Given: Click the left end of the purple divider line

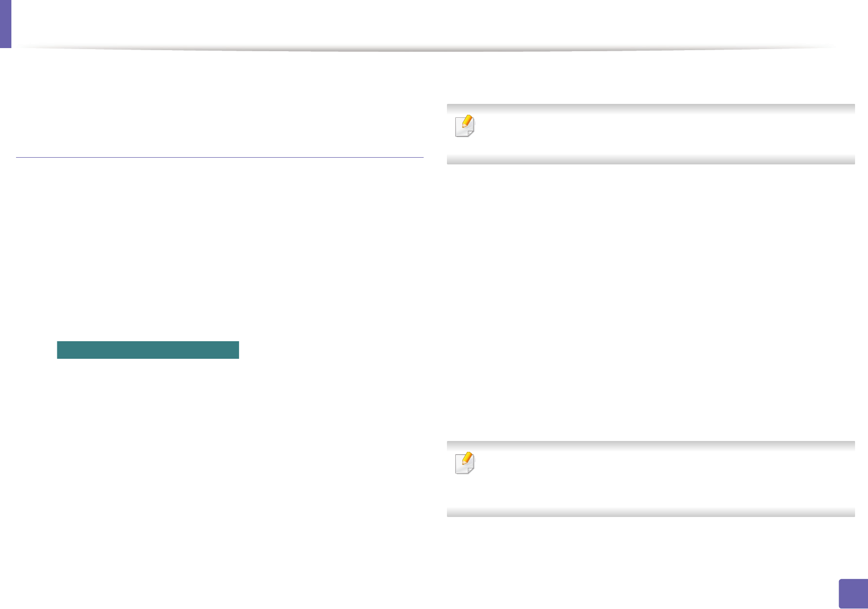Looking at the screenshot, I should [19, 157].
